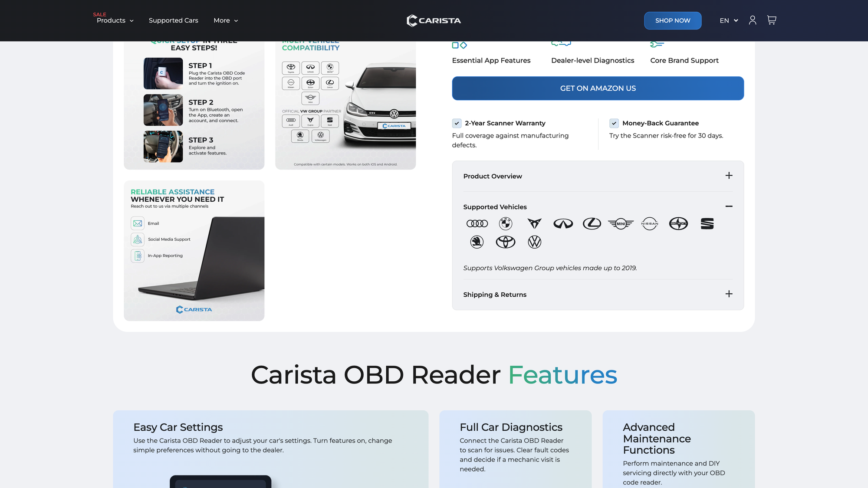Image resolution: width=868 pixels, height=488 pixels.
Task: Click the Dealer-level Diagnostics label
Action: (x=592, y=60)
